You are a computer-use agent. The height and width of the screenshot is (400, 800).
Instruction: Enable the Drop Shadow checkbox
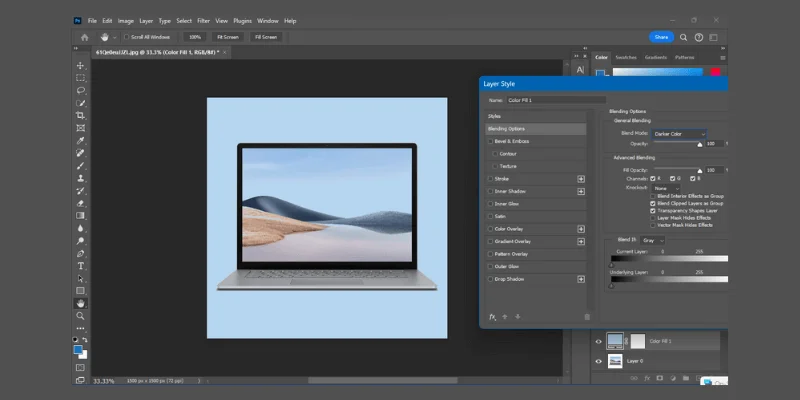(490, 279)
